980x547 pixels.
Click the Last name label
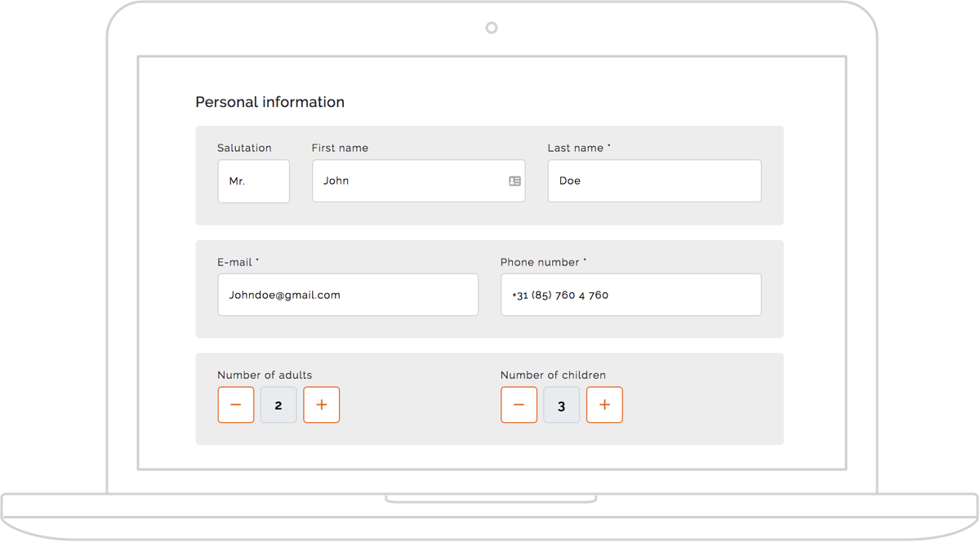pos(579,148)
